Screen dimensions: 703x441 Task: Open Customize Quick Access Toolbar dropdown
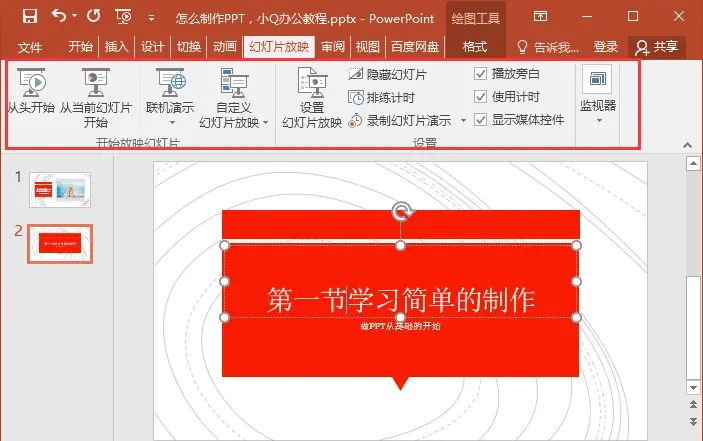pyautogui.click(x=152, y=18)
